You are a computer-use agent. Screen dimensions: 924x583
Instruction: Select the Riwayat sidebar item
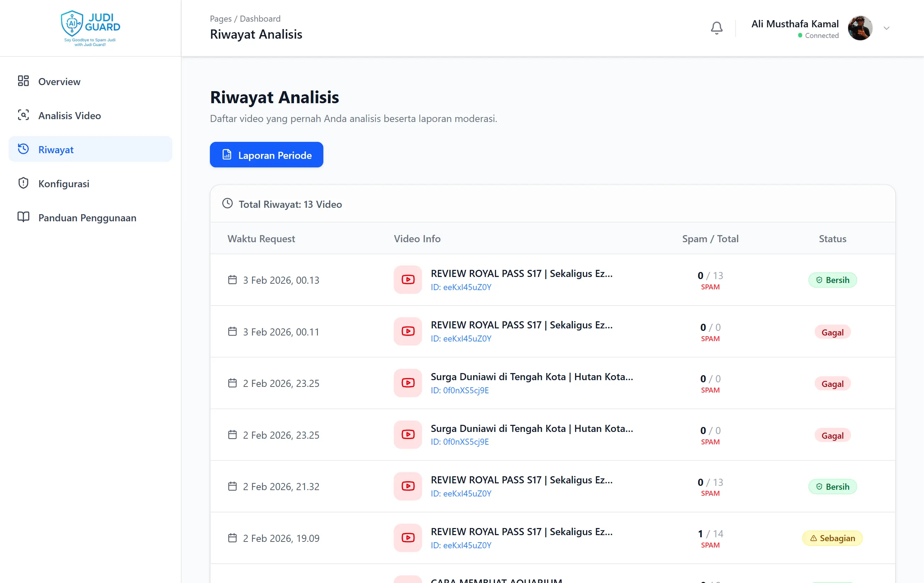(90, 149)
